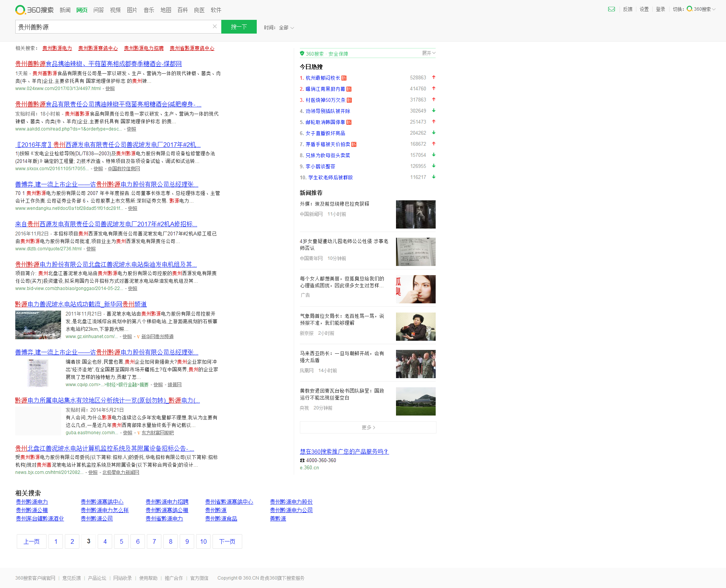
Task: Open the 想在360搜索推广您的产品服务吗 link
Action: [344, 451]
